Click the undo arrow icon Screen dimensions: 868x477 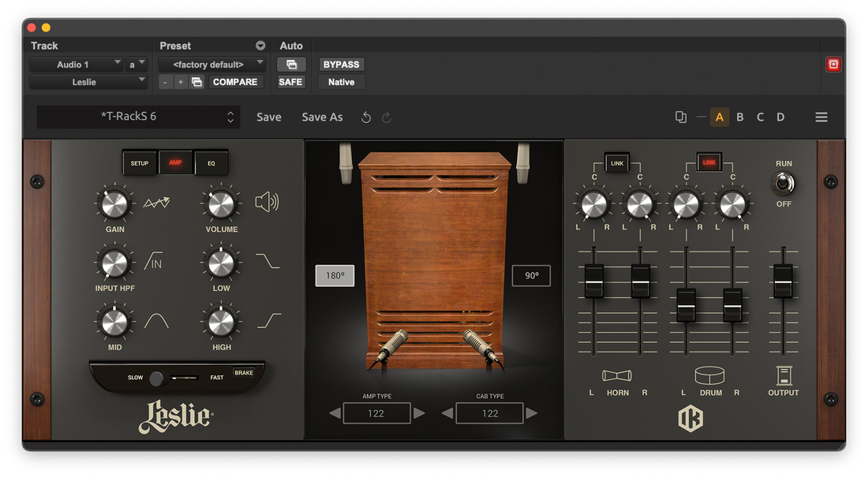[366, 117]
